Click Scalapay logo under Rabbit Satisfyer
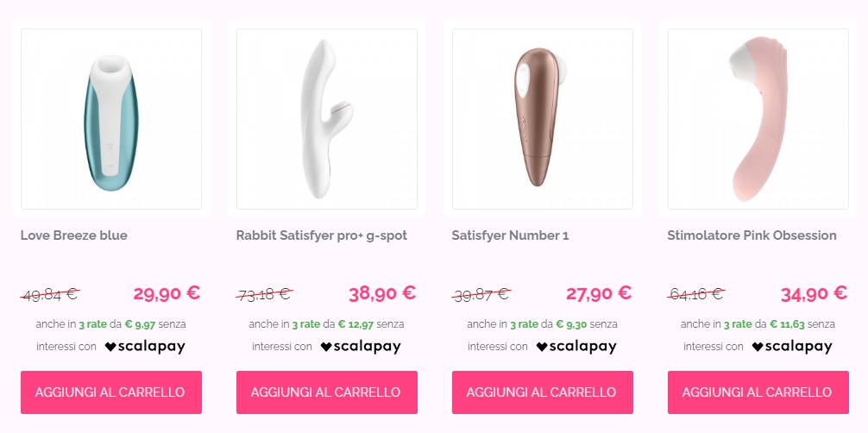Screen dimensions: 868x433 coord(361,347)
